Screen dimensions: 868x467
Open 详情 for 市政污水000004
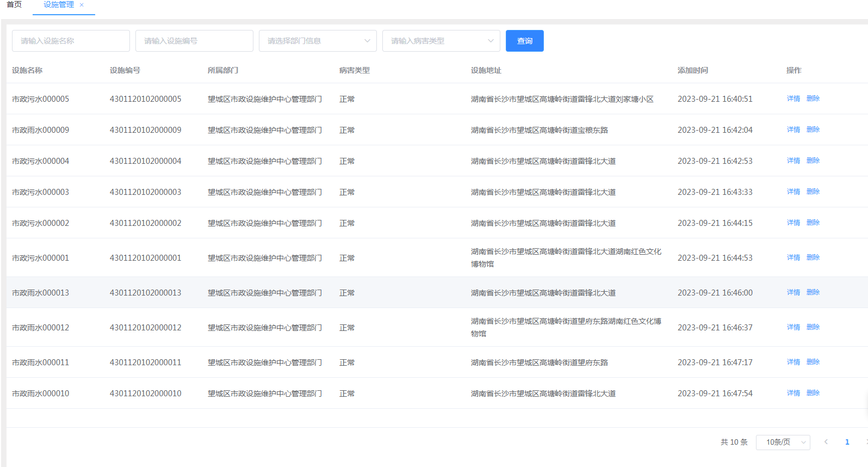point(793,161)
